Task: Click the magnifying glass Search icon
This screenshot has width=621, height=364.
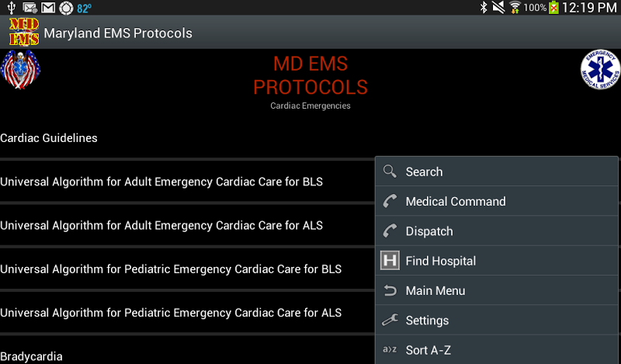Action: tap(390, 172)
